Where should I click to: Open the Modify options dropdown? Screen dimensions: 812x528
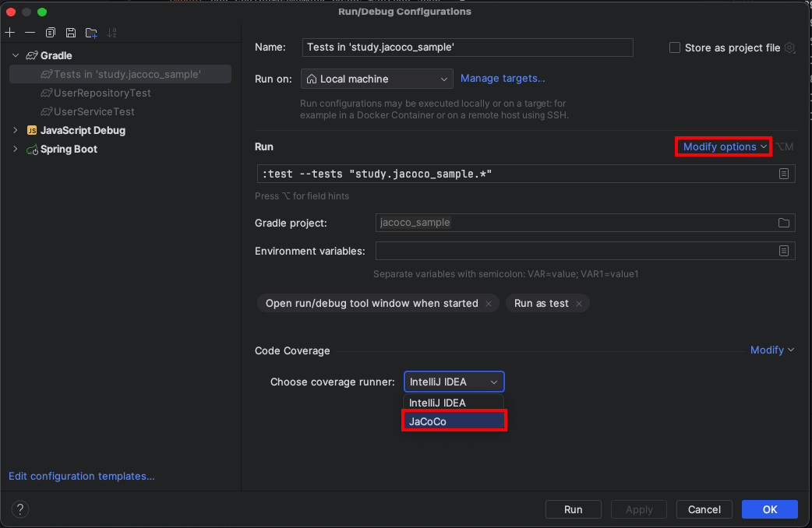pos(723,146)
